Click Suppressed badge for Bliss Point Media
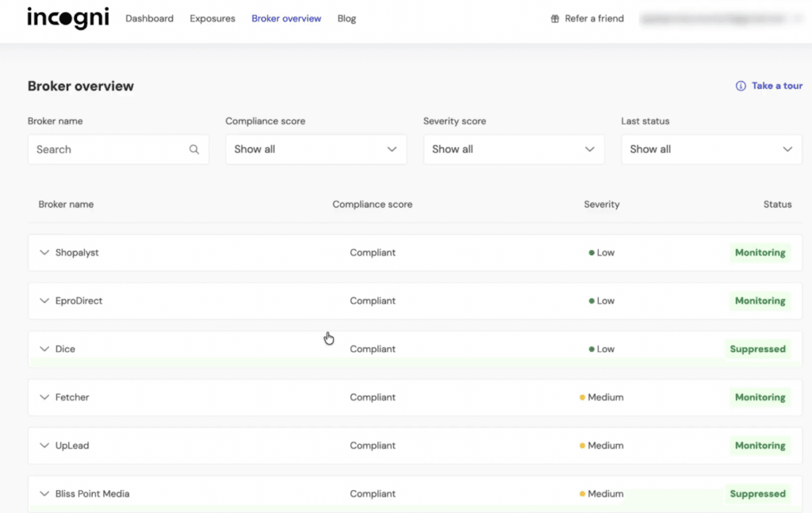812x513 pixels. (x=757, y=494)
